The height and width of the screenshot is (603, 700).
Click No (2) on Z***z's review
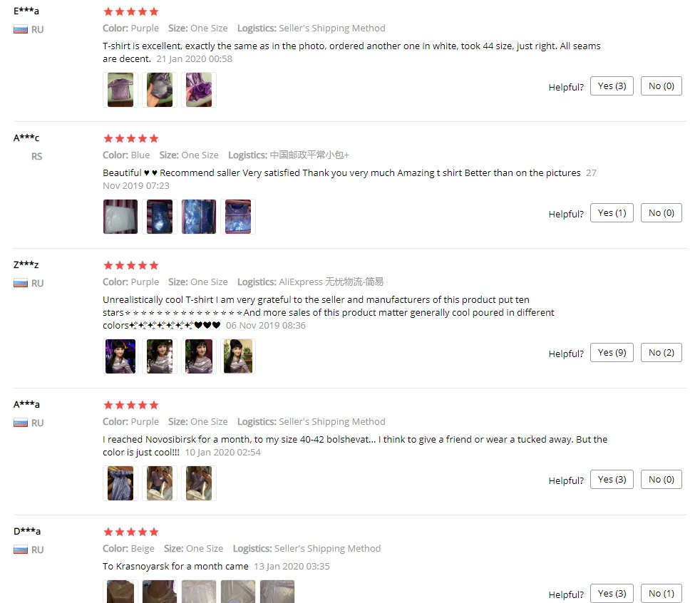click(x=662, y=353)
